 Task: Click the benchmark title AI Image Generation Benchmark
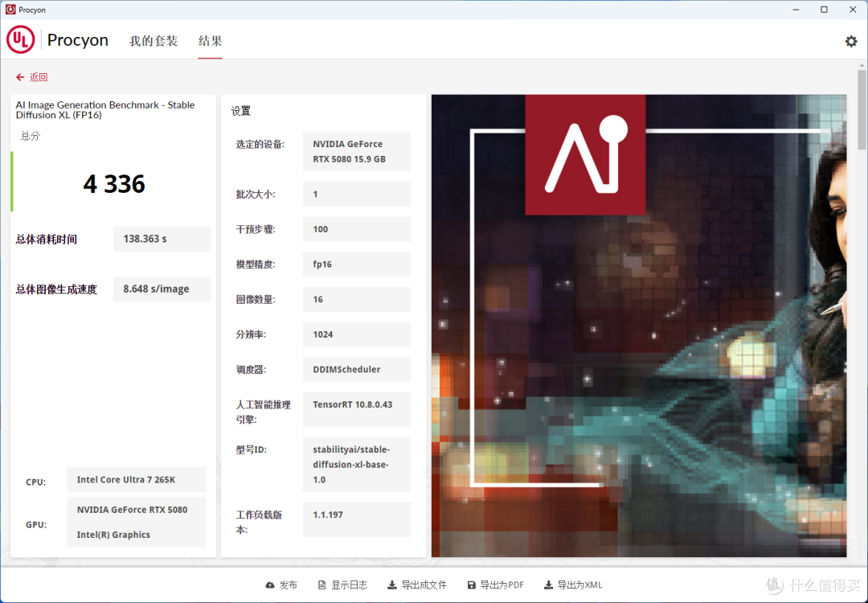pyautogui.click(x=105, y=109)
